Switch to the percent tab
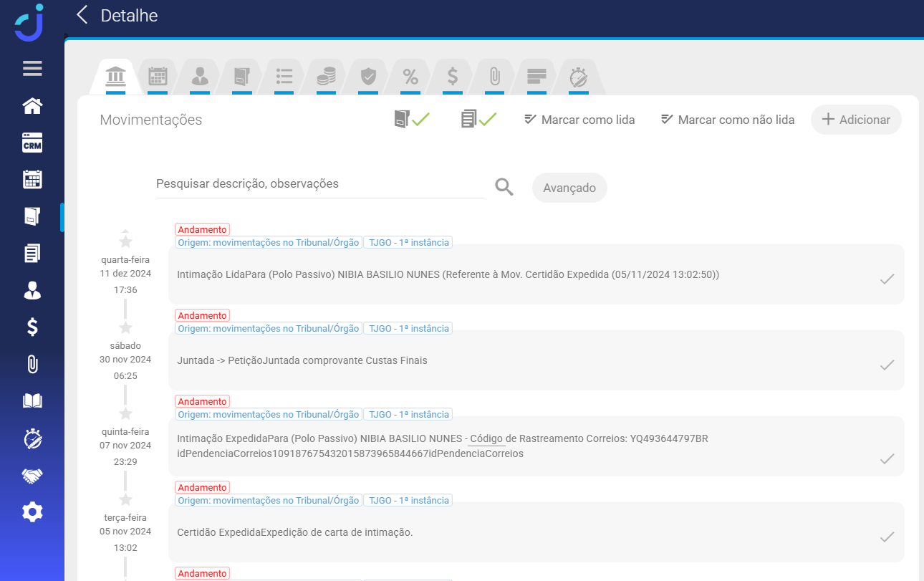 tap(410, 76)
